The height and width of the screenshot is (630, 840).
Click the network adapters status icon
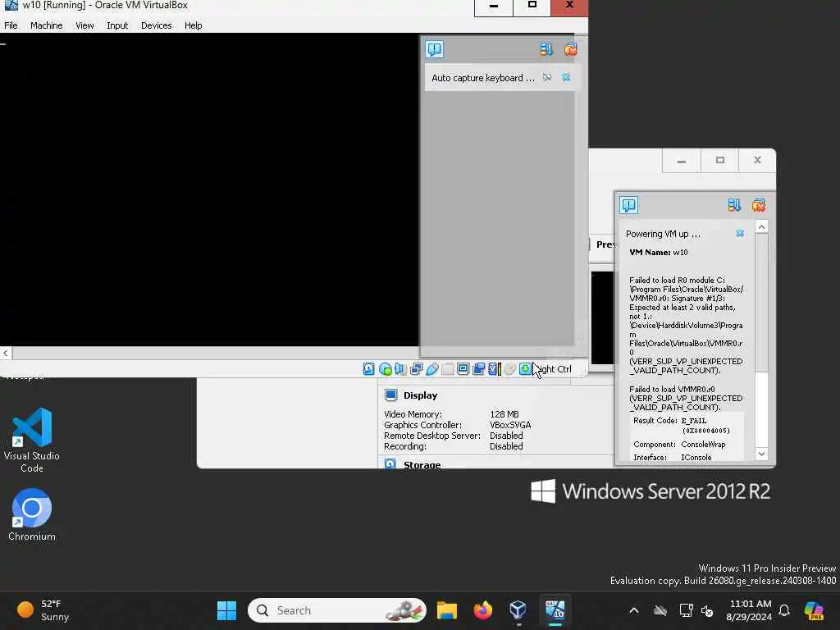tap(416, 368)
